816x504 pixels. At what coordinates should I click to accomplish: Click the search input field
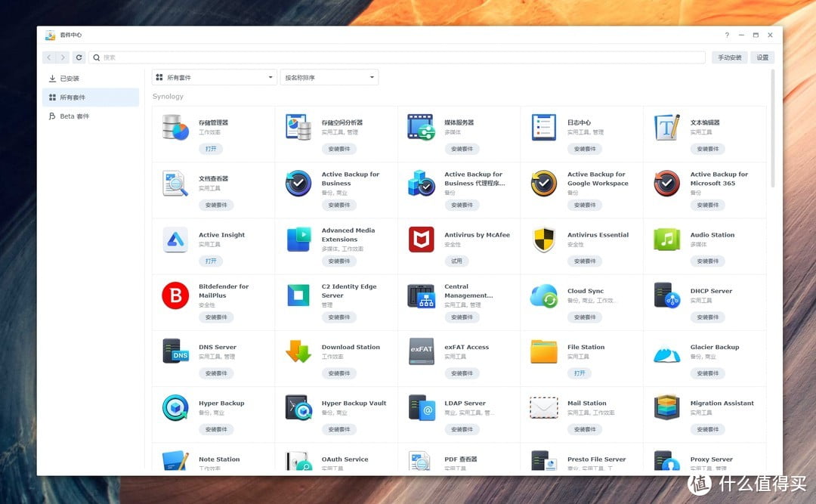400,57
